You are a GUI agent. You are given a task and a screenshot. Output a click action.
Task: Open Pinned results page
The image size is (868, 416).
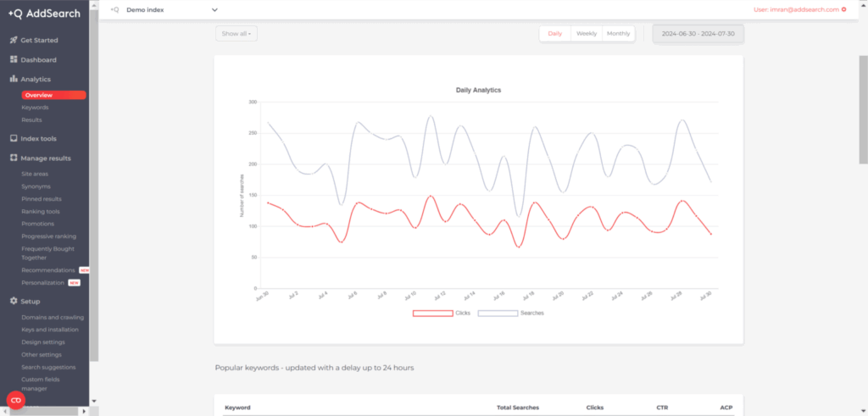coord(42,199)
